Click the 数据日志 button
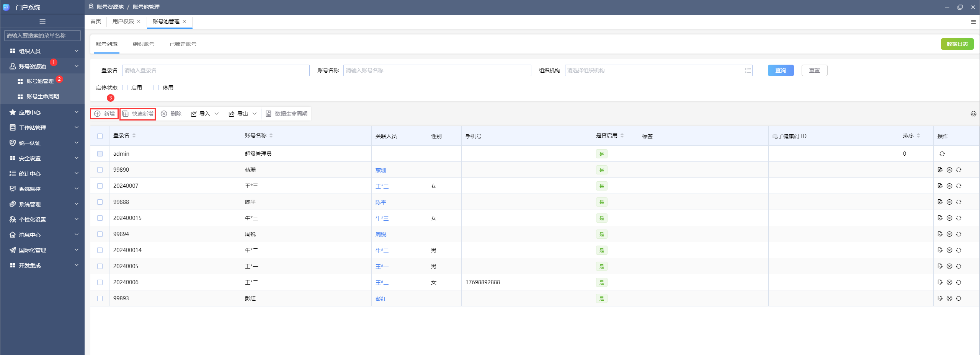980x355 pixels. (957, 44)
